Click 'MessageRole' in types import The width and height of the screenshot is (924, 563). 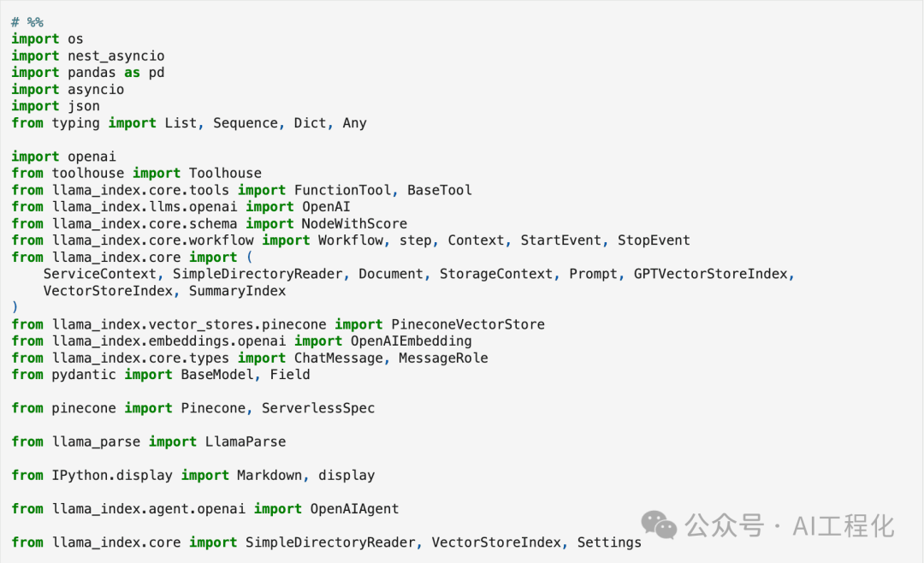point(443,359)
